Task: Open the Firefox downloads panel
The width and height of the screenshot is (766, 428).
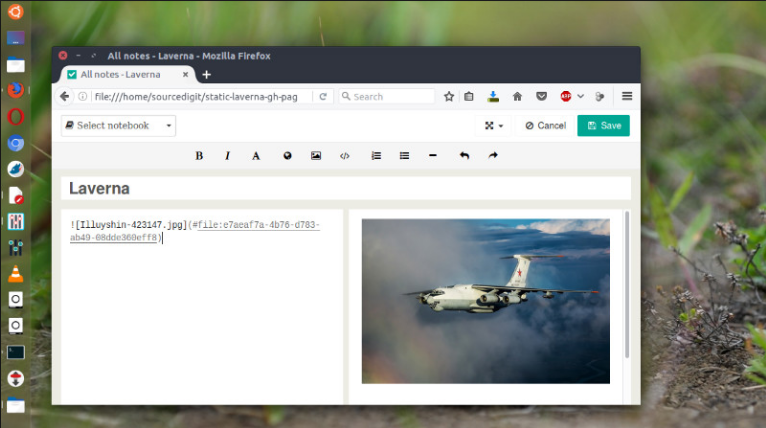Action: pyautogui.click(x=493, y=96)
